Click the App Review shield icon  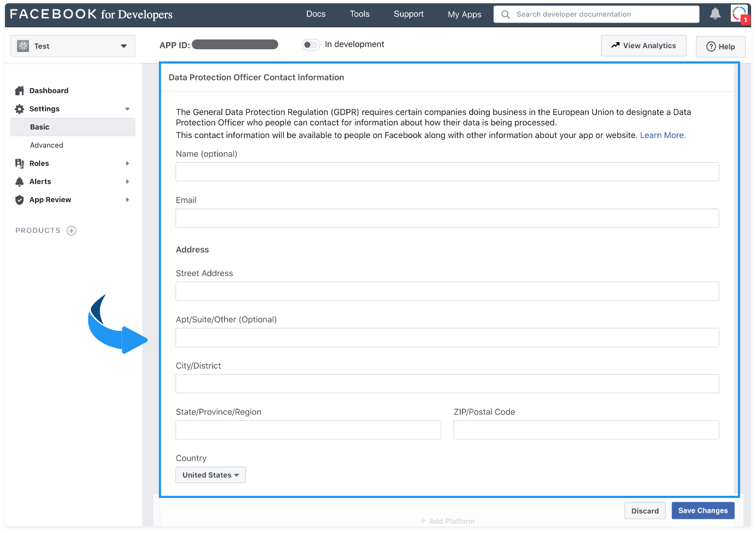click(x=20, y=200)
